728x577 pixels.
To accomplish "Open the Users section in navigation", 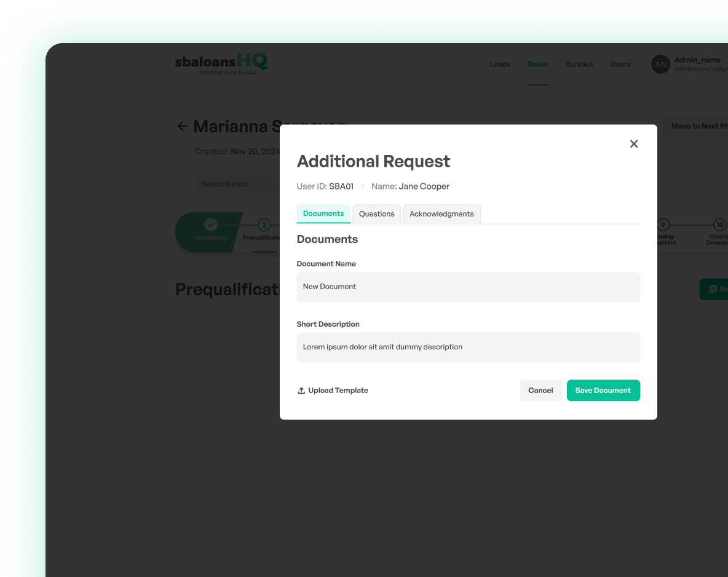I will pyautogui.click(x=620, y=64).
